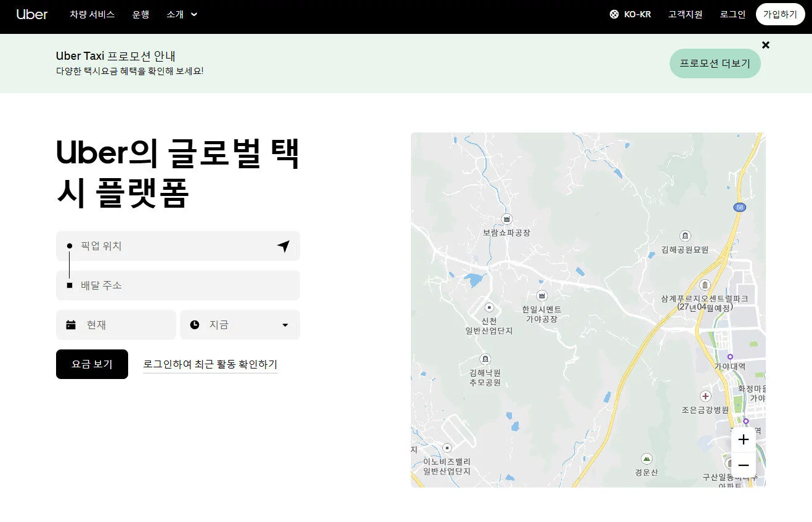Change language via KO-KR

(x=637, y=14)
